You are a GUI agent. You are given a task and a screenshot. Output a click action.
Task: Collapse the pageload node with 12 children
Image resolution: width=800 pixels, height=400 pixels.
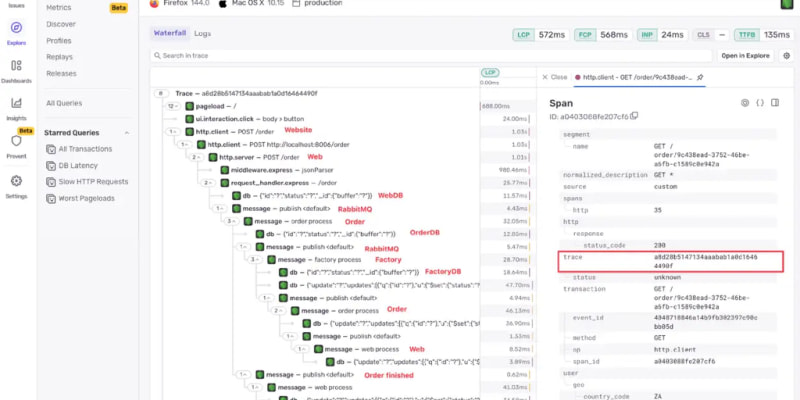[172, 106]
